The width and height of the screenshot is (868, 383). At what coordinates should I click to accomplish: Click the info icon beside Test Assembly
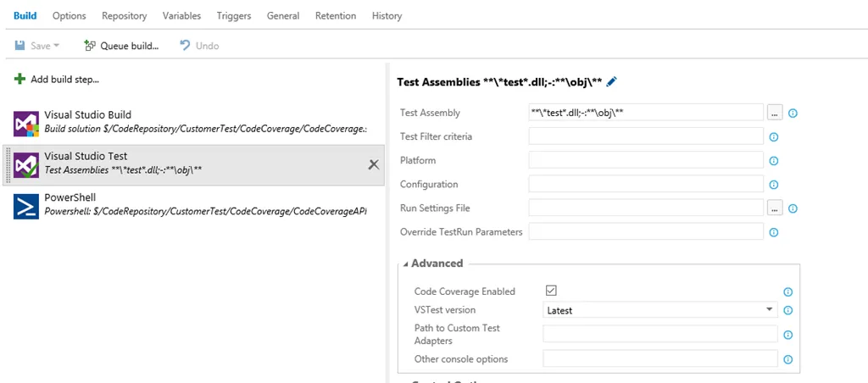click(793, 113)
